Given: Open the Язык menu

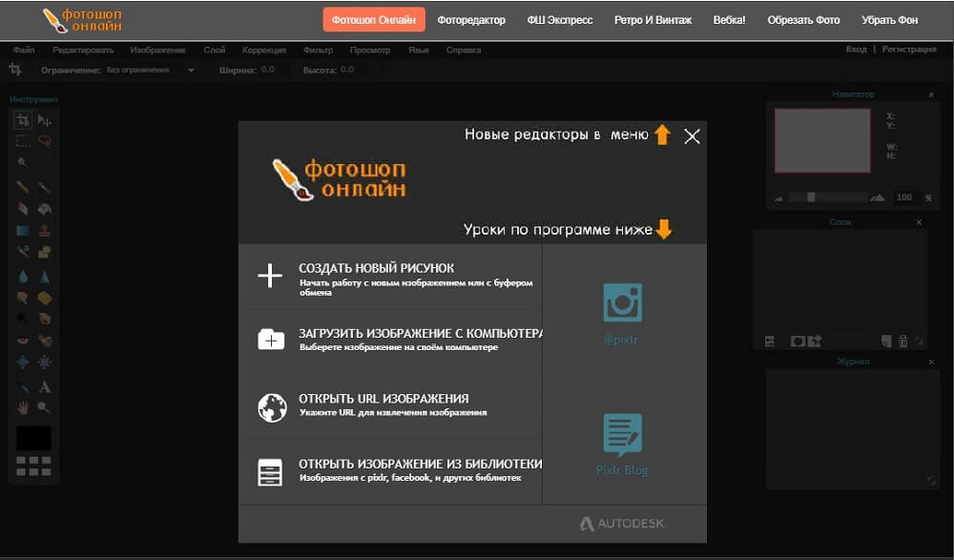Looking at the screenshot, I should [x=419, y=50].
